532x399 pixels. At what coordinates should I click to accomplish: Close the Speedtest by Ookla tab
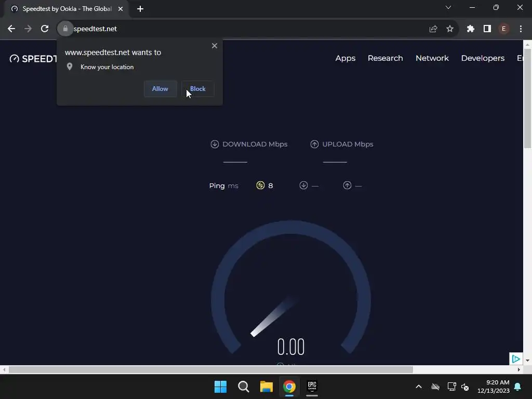[x=121, y=9]
